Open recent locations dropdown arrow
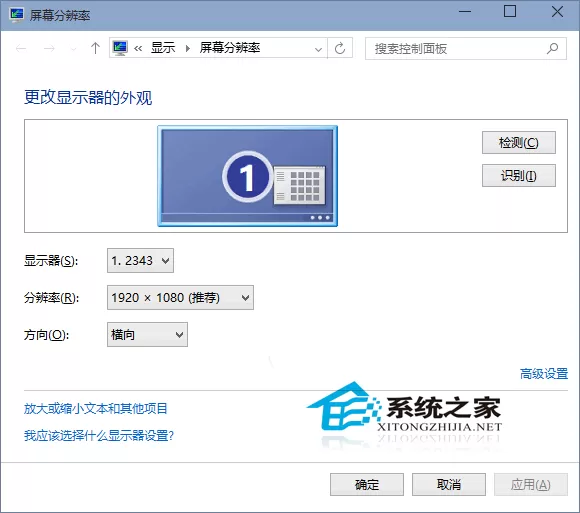Viewport: 580px width, 513px height. coord(73,49)
